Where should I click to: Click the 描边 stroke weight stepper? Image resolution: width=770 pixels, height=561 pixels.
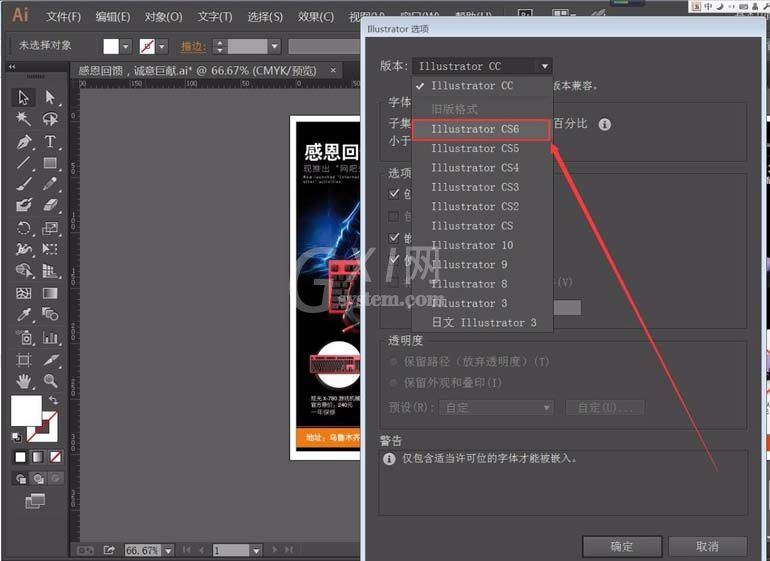pyautogui.click(x=220, y=47)
